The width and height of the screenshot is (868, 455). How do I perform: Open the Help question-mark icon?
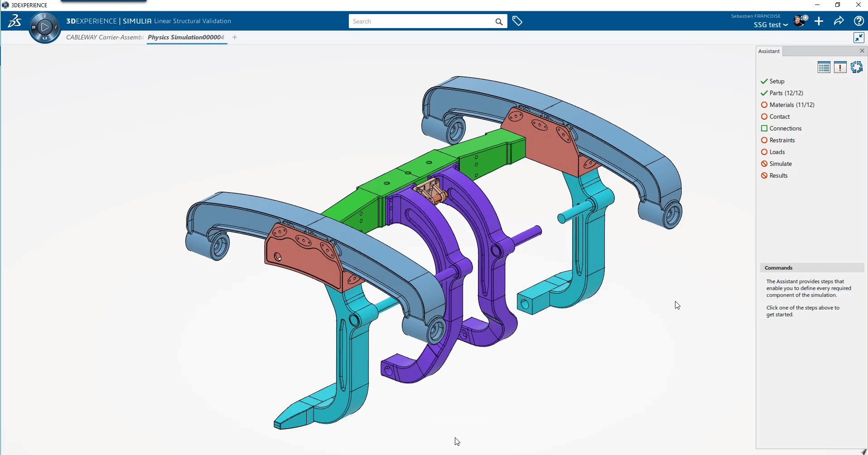[x=859, y=21]
